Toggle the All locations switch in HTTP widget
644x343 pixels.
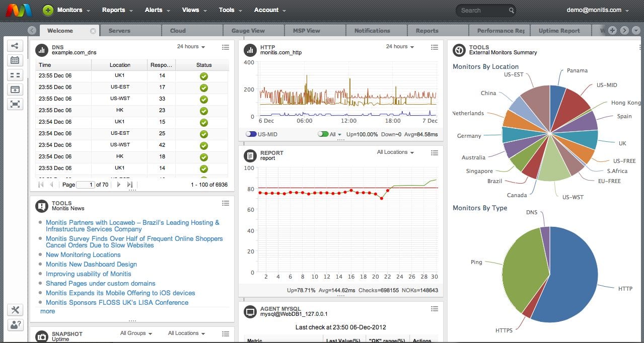coord(323,134)
